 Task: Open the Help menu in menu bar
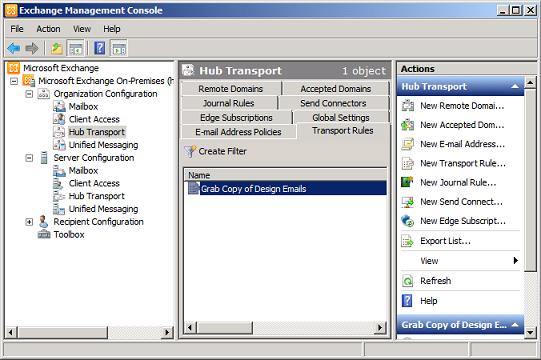coord(112,29)
